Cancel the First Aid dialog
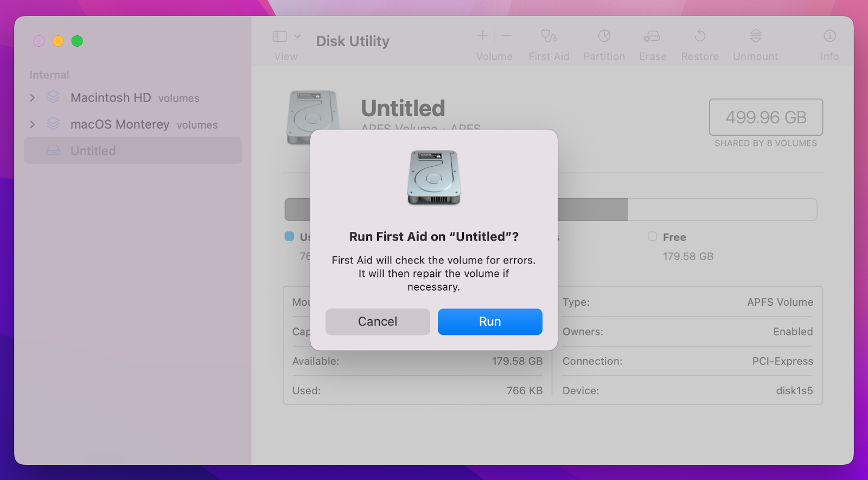Screen dimensions: 868x480 [378, 322]
